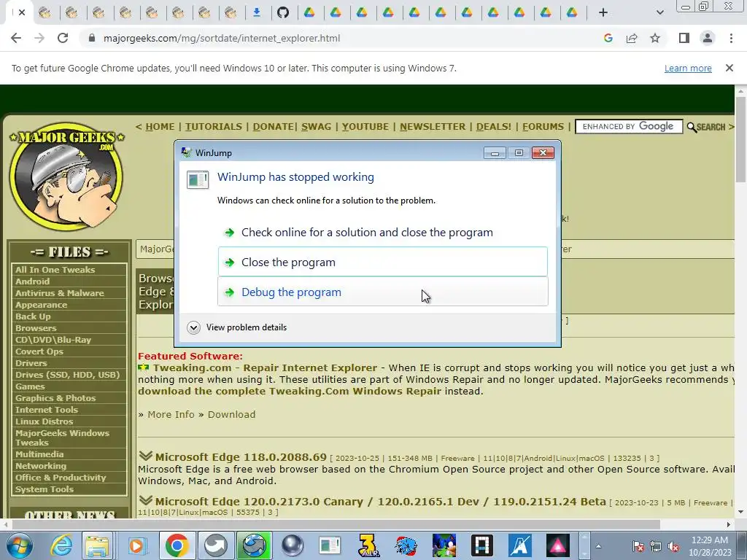The width and height of the screenshot is (747, 560).
Task: Choose Debug the program
Action: click(x=382, y=292)
